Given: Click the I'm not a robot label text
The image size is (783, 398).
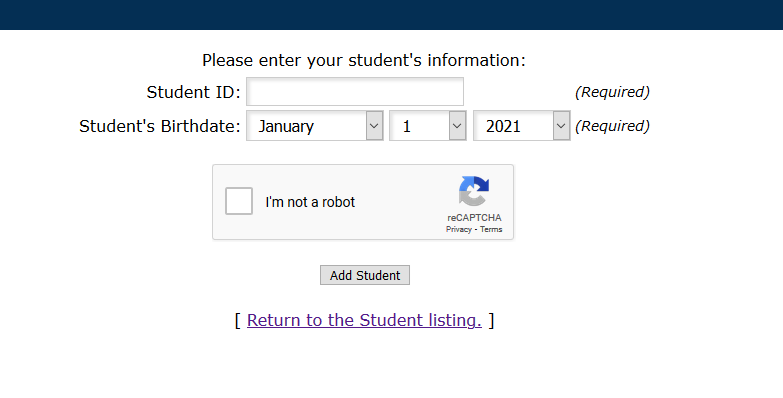Looking at the screenshot, I should (x=310, y=202).
